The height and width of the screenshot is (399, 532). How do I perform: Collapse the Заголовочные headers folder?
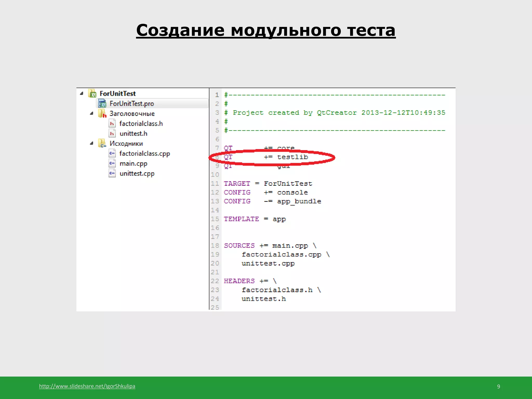click(x=91, y=113)
